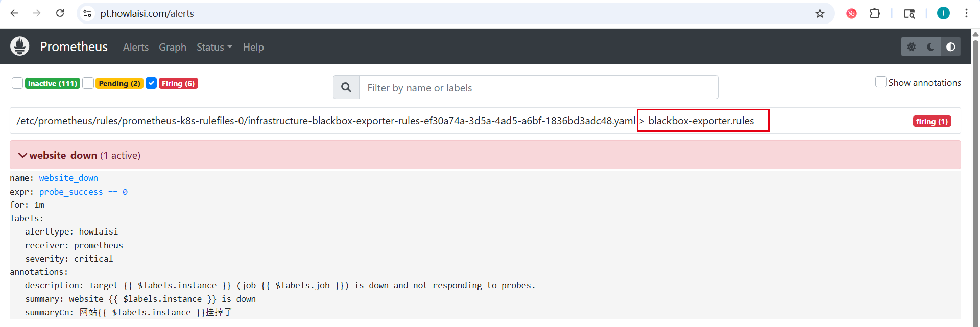Screen dimensions: 980x327
Task: Click the probe_success == 0 expression link
Action: pos(83,192)
